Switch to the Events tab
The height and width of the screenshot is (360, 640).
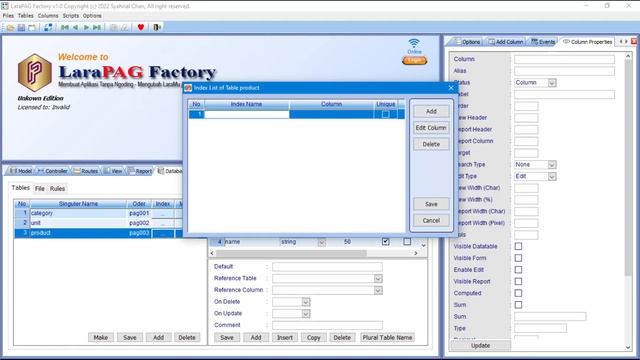pyautogui.click(x=543, y=42)
